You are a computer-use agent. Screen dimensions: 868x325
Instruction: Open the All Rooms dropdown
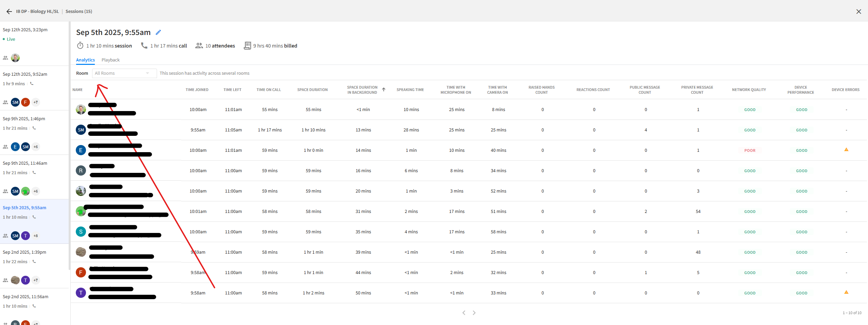(x=124, y=73)
